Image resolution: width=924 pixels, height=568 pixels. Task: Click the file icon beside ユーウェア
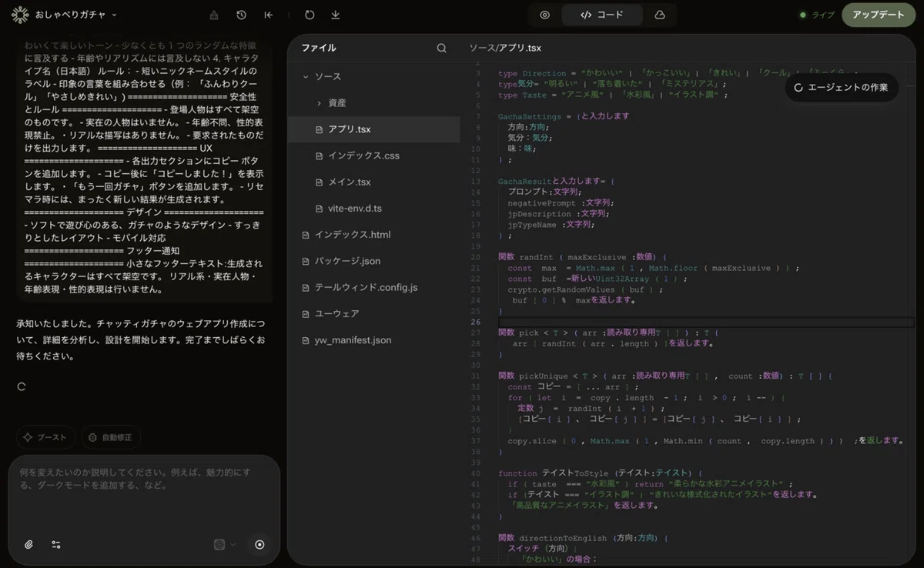tap(306, 314)
